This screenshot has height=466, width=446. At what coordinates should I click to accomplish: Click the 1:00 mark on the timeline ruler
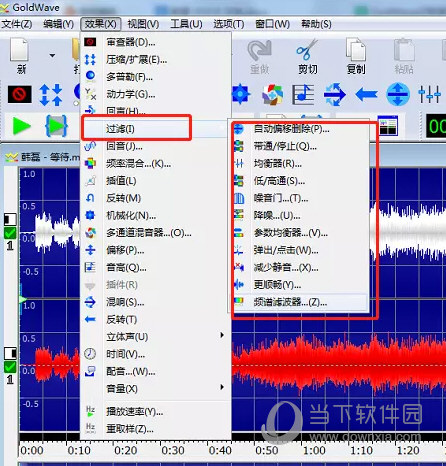[x=314, y=451]
